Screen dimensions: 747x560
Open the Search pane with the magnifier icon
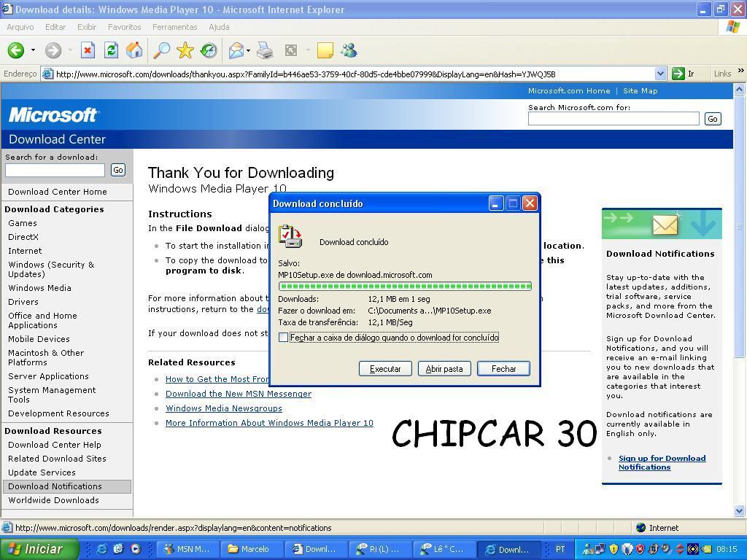161,50
